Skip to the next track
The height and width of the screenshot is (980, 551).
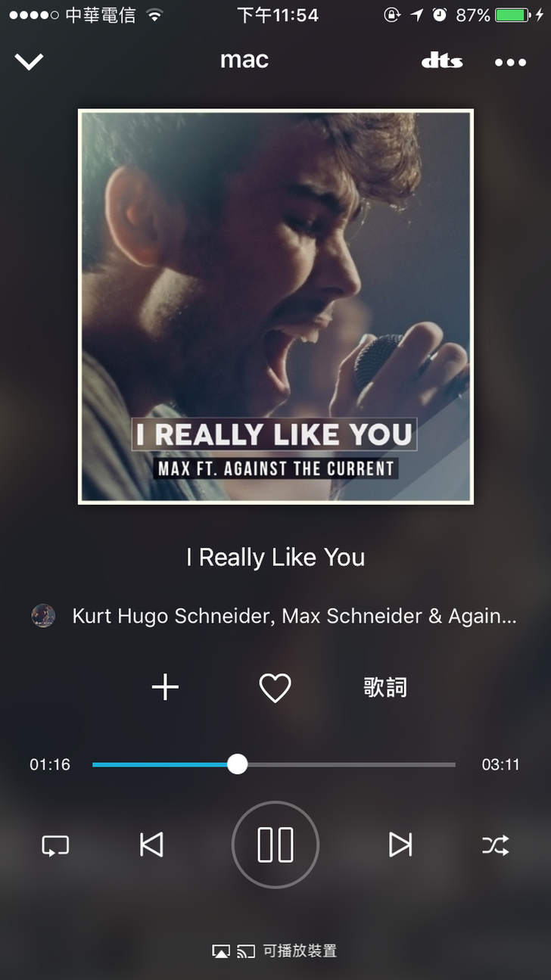pos(400,845)
